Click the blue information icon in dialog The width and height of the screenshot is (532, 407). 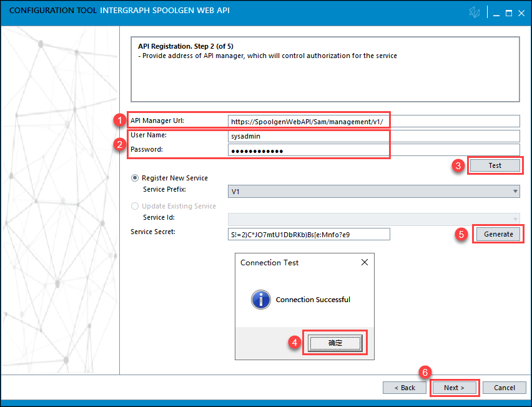260,300
